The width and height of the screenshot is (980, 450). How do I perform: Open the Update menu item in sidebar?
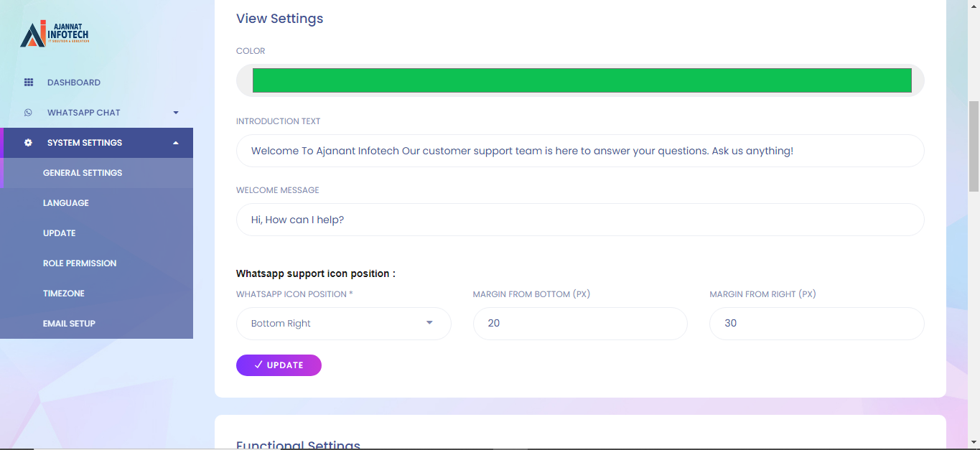[60, 233]
